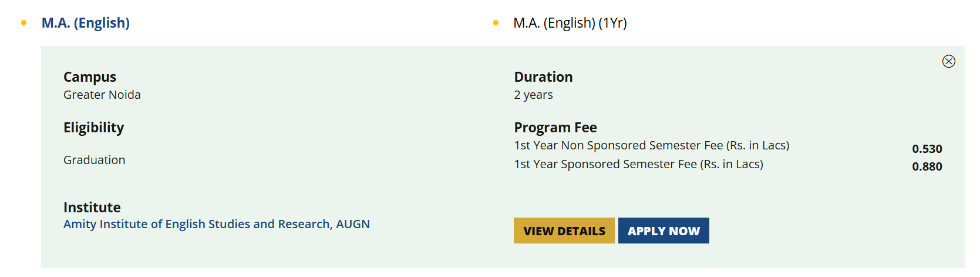
Task: Select the 0.530 fee amount
Action: point(927,149)
